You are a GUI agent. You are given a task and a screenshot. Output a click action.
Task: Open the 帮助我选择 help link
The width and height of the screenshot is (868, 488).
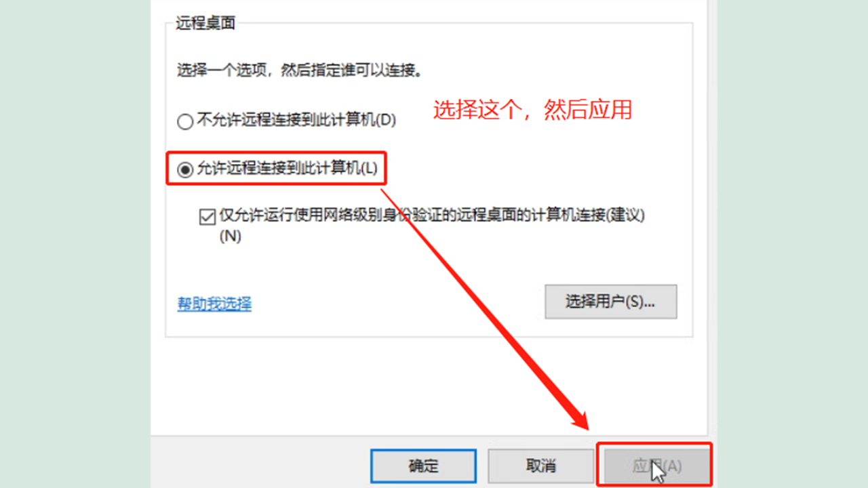click(x=214, y=303)
